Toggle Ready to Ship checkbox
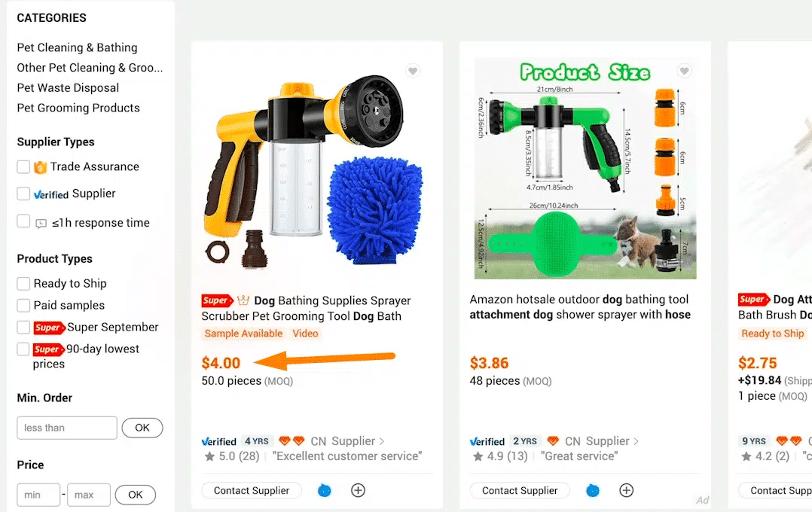The image size is (812, 512). tap(23, 284)
